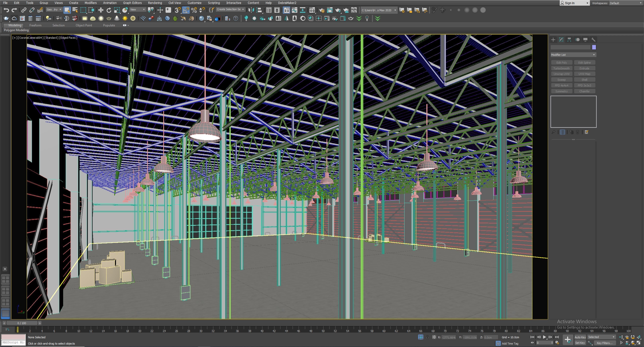Click the Unlink Selection icon
The image size is (644, 347).
pos(32,10)
